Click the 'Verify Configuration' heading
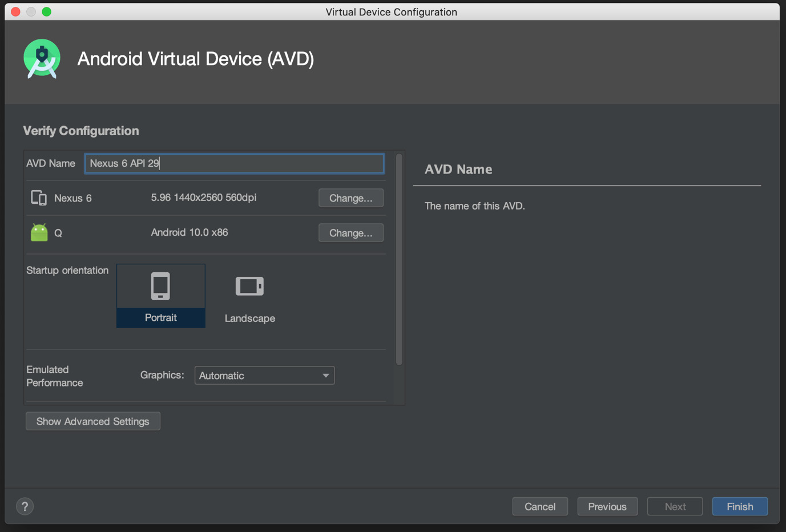 (81, 131)
